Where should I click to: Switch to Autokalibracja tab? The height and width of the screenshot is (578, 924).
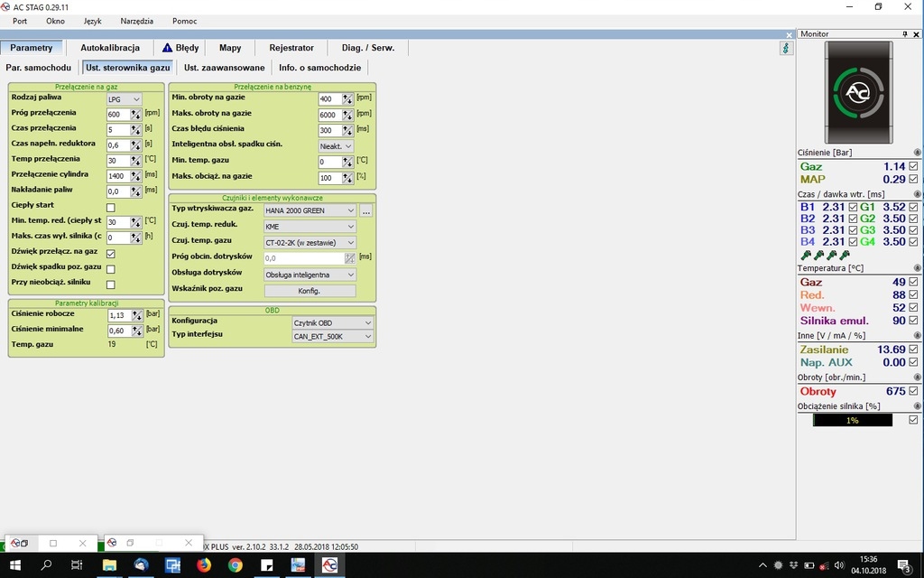110,48
